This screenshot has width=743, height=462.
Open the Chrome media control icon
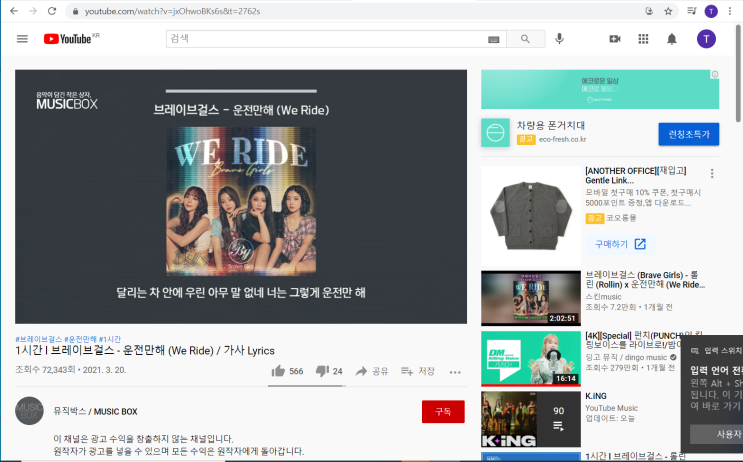(691, 11)
